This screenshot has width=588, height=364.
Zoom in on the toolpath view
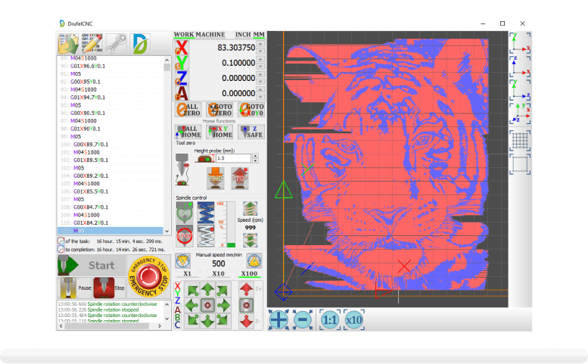click(278, 320)
